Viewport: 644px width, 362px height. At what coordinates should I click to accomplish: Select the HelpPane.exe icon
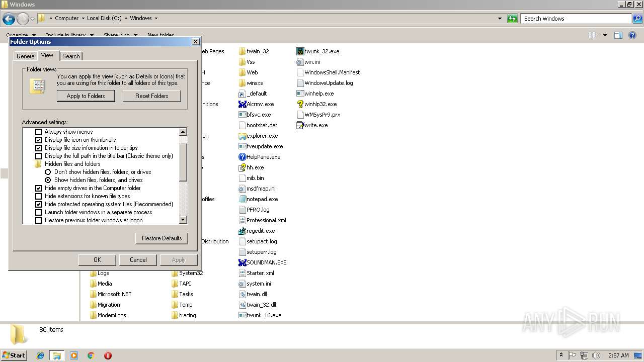point(242,157)
